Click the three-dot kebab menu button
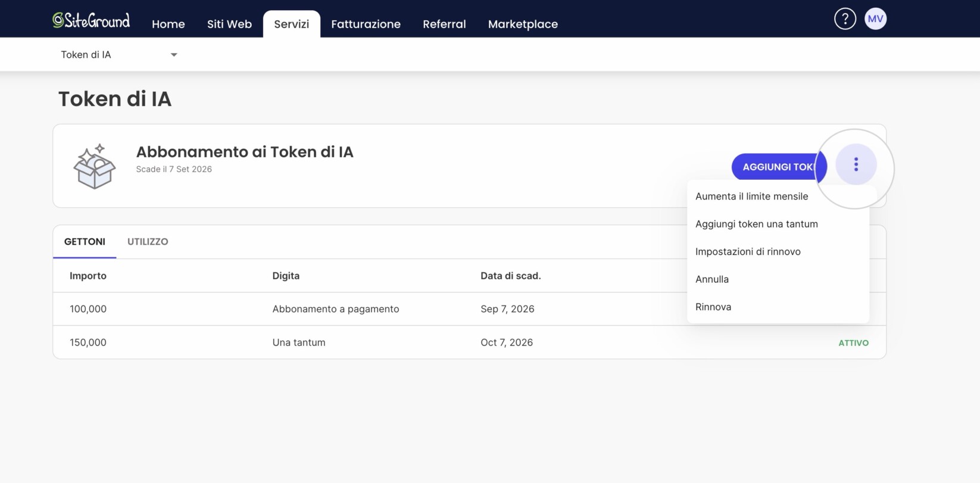This screenshot has height=483, width=980. click(856, 164)
